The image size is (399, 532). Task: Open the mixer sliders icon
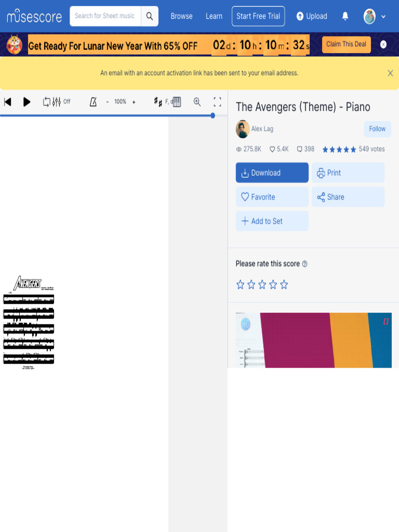click(x=56, y=102)
